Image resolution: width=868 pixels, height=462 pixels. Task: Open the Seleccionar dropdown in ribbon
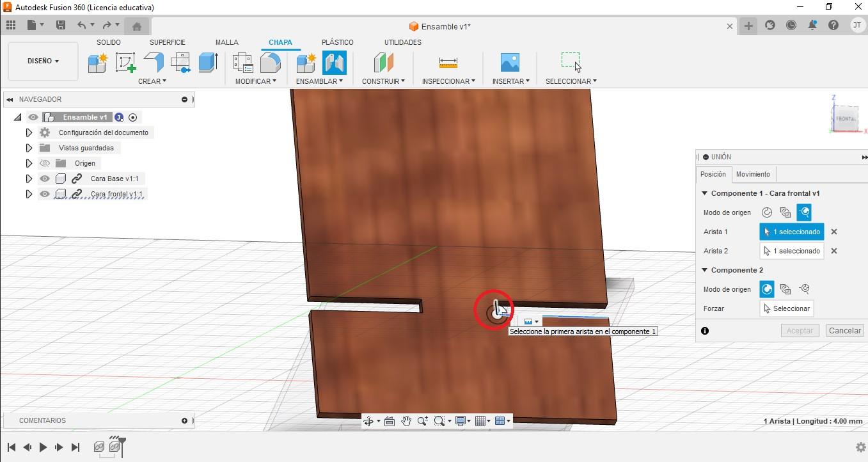570,81
